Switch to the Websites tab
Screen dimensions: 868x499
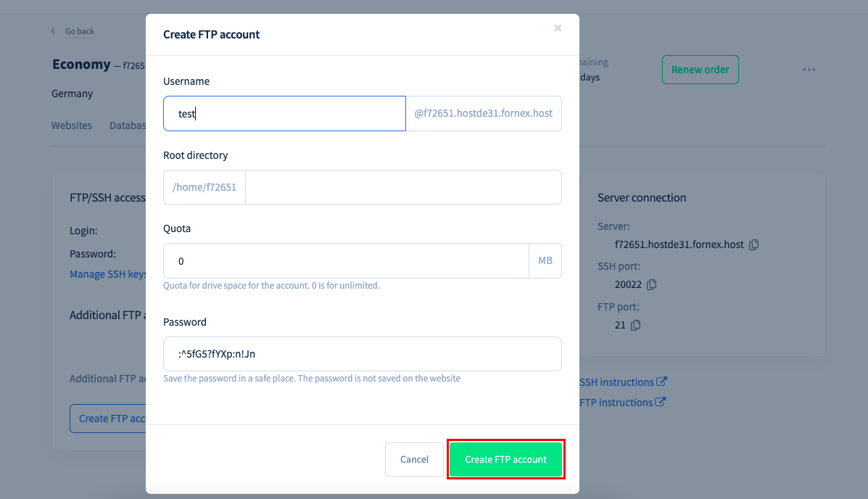point(72,125)
